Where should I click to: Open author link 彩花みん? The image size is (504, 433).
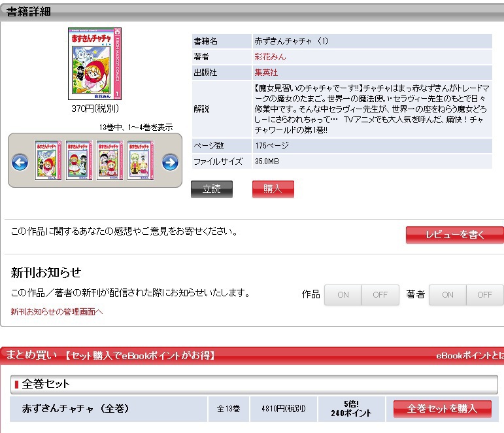270,57
